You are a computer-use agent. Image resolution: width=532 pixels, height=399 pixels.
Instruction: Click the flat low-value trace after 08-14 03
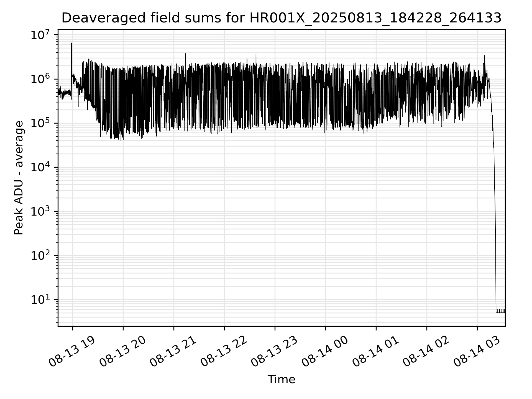pyautogui.click(x=500, y=311)
